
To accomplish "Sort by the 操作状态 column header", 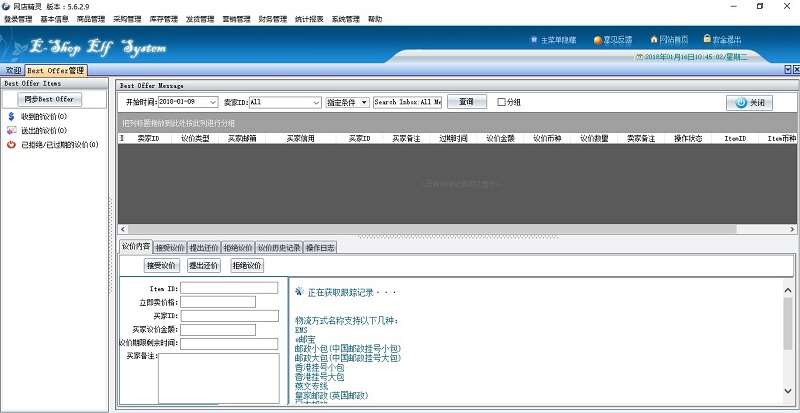I will click(688, 138).
